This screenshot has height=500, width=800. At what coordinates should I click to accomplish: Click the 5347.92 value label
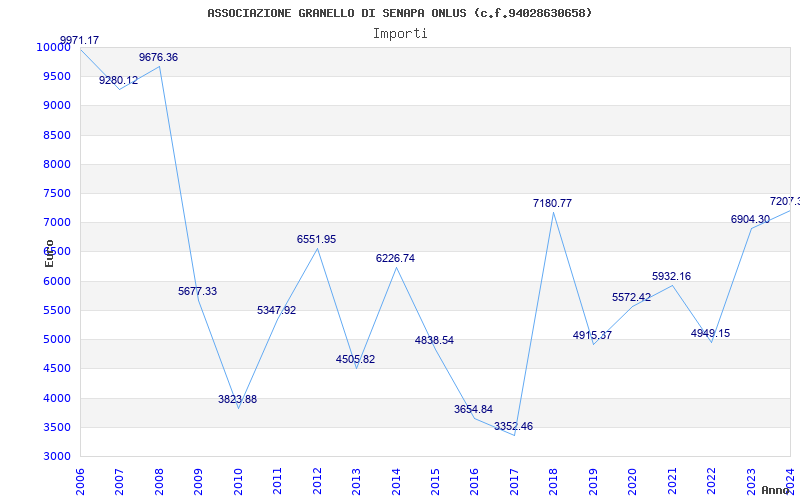coord(277,310)
